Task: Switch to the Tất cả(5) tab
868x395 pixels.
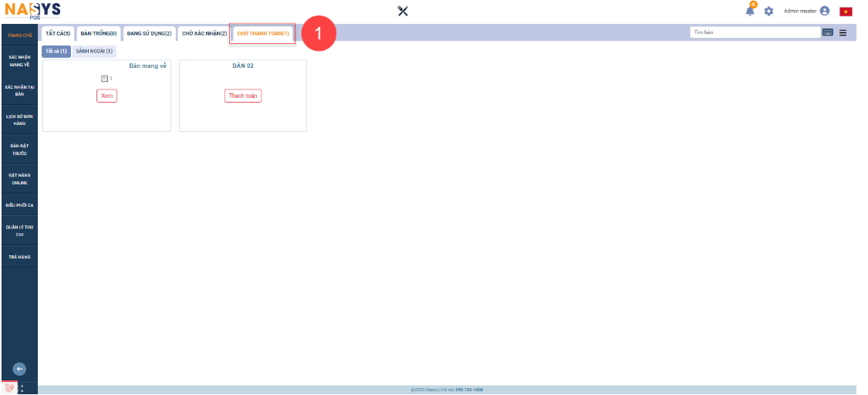Action: (x=58, y=33)
